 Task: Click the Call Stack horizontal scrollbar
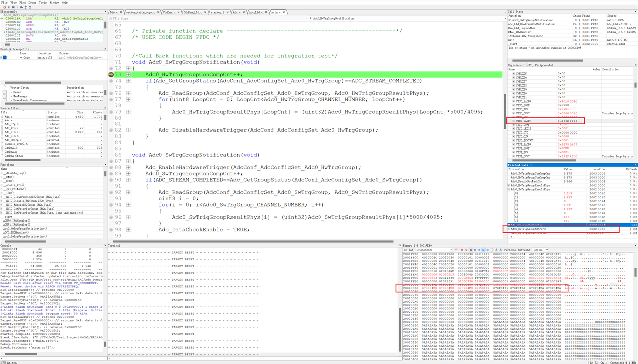point(547,60)
